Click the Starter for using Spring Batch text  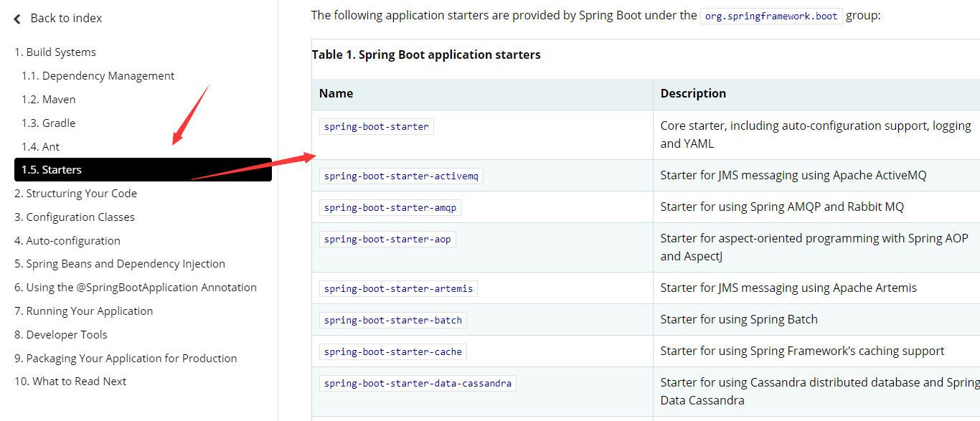(x=739, y=319)
